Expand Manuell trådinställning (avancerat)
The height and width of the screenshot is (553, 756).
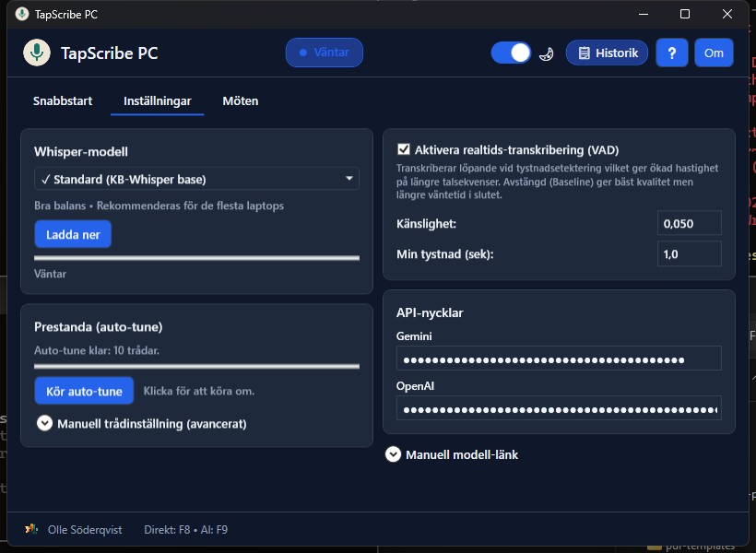click(x=45, y=423)
